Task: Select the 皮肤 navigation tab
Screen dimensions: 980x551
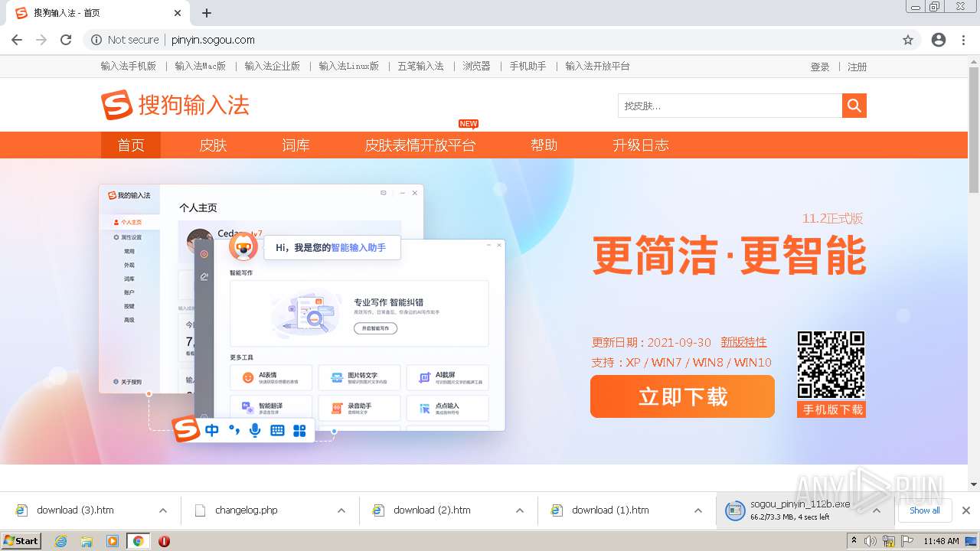Action: pyautogui.click(x=213, y=145)
